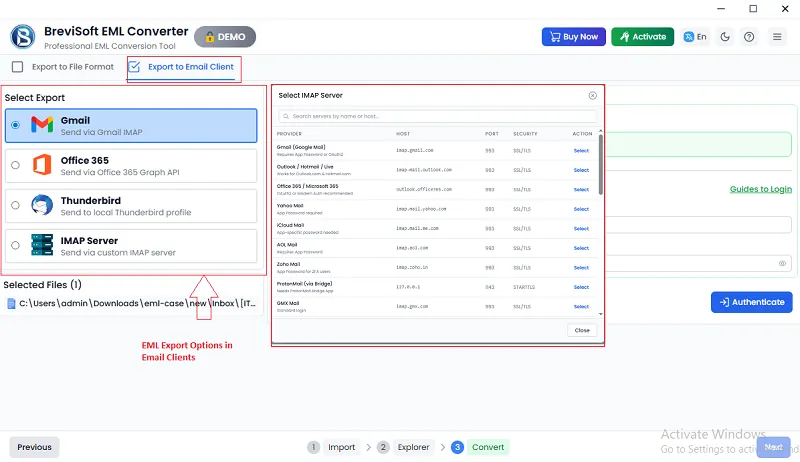The height and width of the screenshot is (462, 800).
Task: Open the hamburger menu
Action: tap(777, 37)
